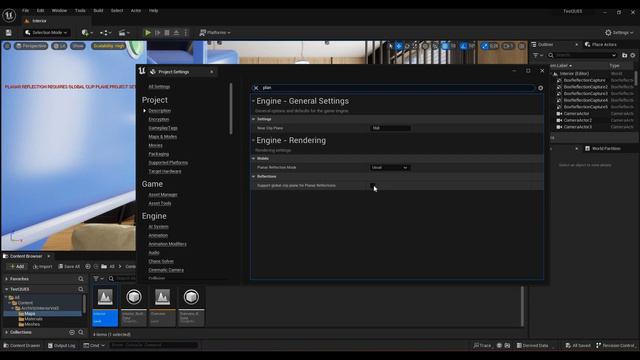
Task: Click the Outliner add folder icon
Action: coord(624,55)
